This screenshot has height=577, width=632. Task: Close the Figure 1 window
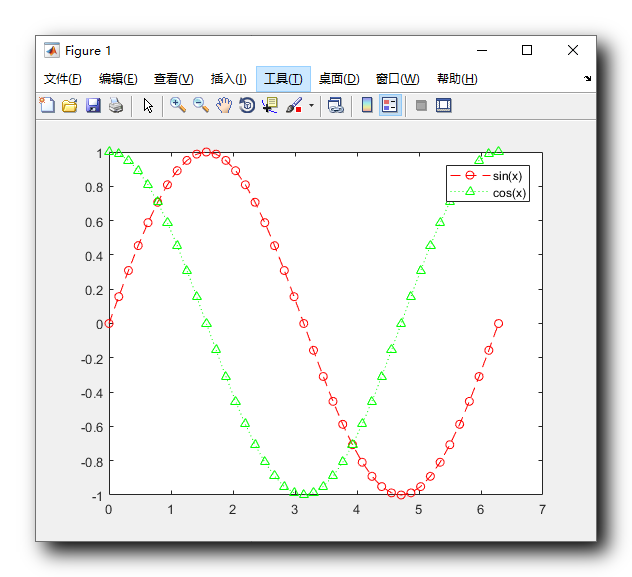click(x=573, y=50)
